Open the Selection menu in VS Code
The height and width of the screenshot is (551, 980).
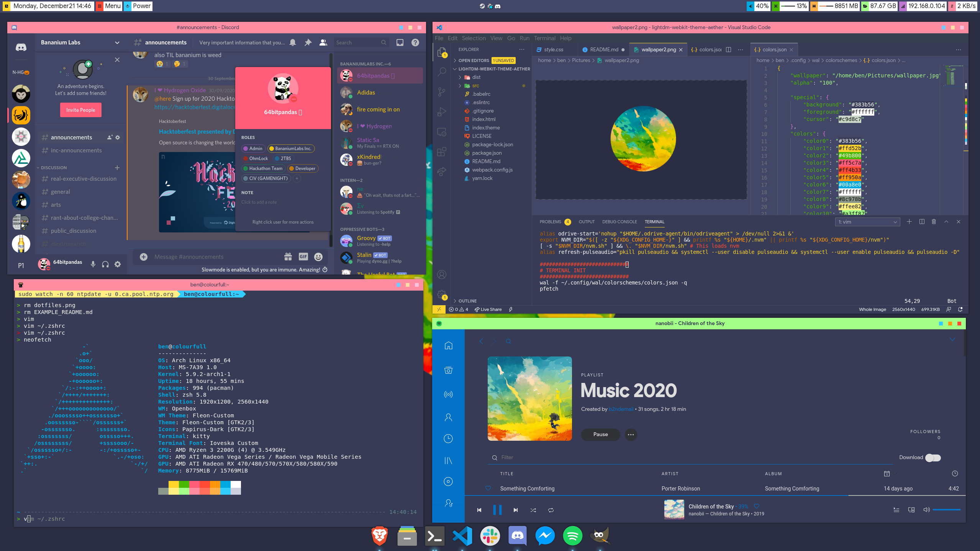[x=474, y=38]
